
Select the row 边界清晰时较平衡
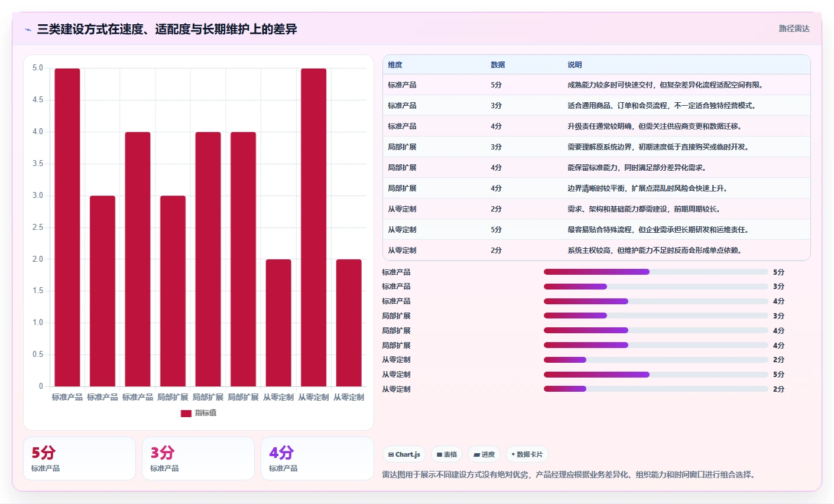[x=596, y=188]
